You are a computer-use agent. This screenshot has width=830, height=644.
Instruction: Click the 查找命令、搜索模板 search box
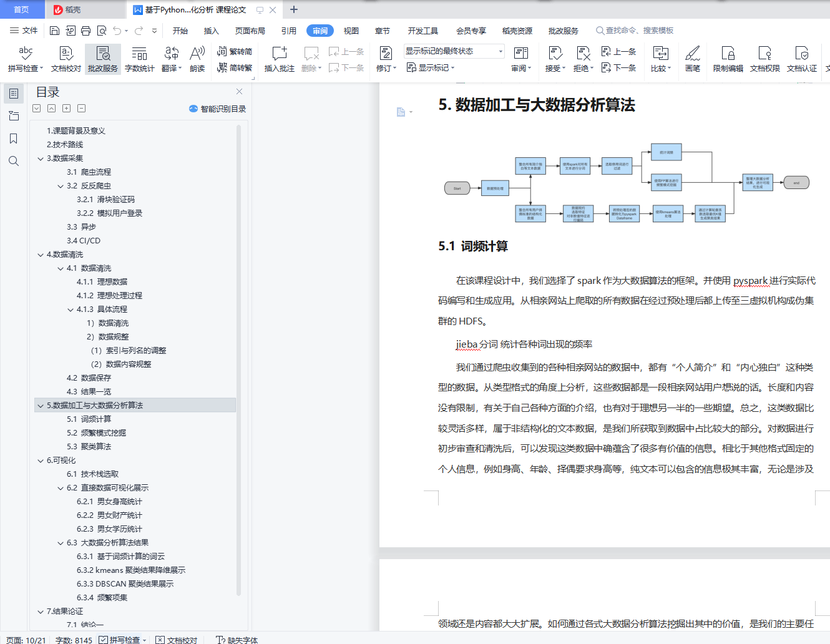tap(635, 31)
